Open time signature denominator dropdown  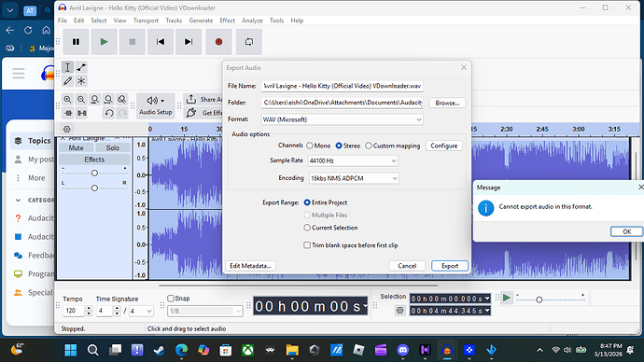click(141, 311)
